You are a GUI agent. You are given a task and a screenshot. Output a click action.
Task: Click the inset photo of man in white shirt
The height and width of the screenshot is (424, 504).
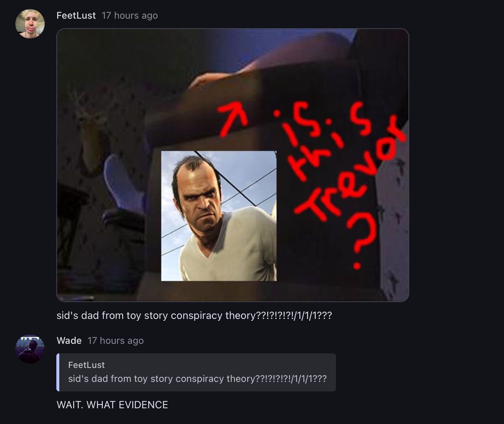pyautogui.click(x=219, y=216)
